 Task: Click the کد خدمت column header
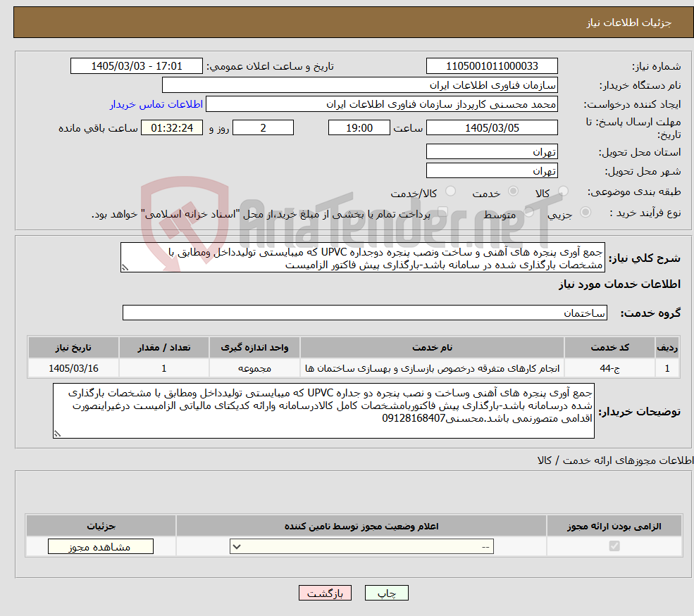(x=609, y=348)
